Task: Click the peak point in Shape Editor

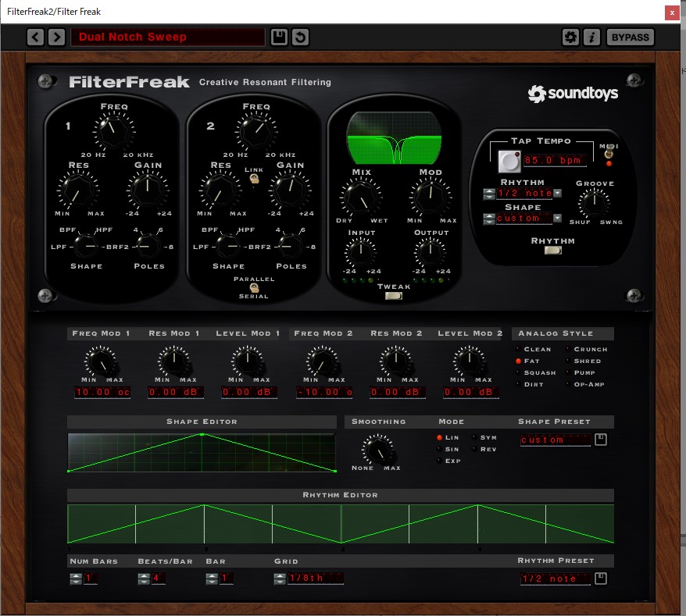Action: (x=202, y=434)
